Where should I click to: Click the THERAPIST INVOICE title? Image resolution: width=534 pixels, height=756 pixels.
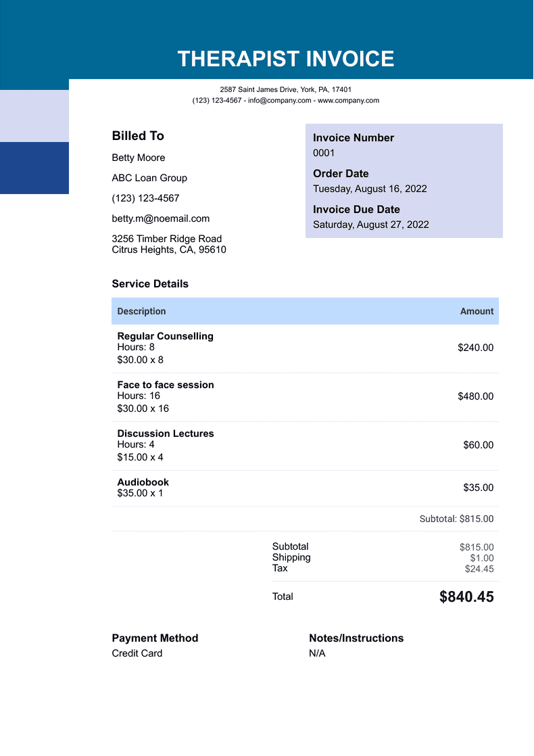[285, 59]
